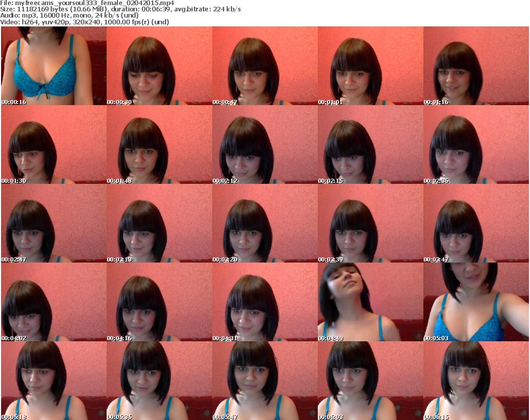Pick the video frame marked 00:03:20
The image size is (530, 420).
(264, 223)
